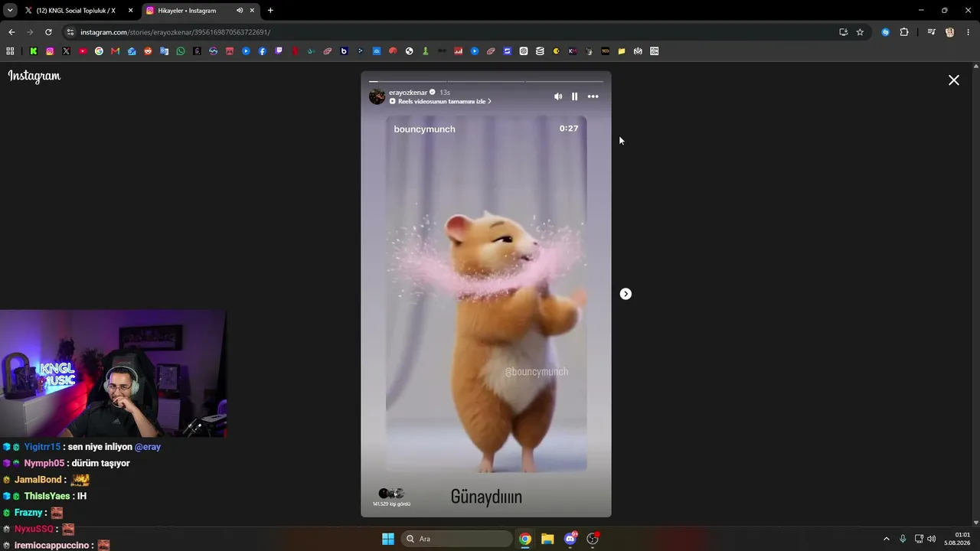Close the story viewer with X
The image size is (980, 551).
954,80
